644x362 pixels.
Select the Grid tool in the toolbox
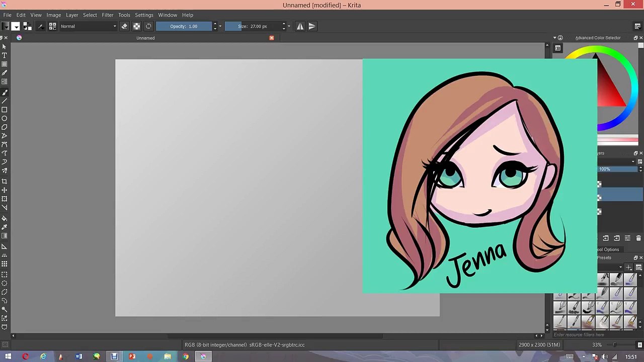(x=5, y=263)
